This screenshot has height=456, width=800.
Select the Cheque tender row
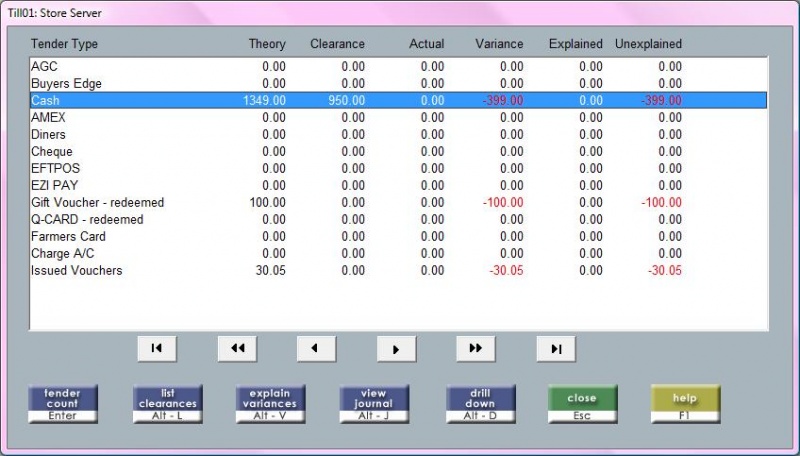(x=398, y=151)
